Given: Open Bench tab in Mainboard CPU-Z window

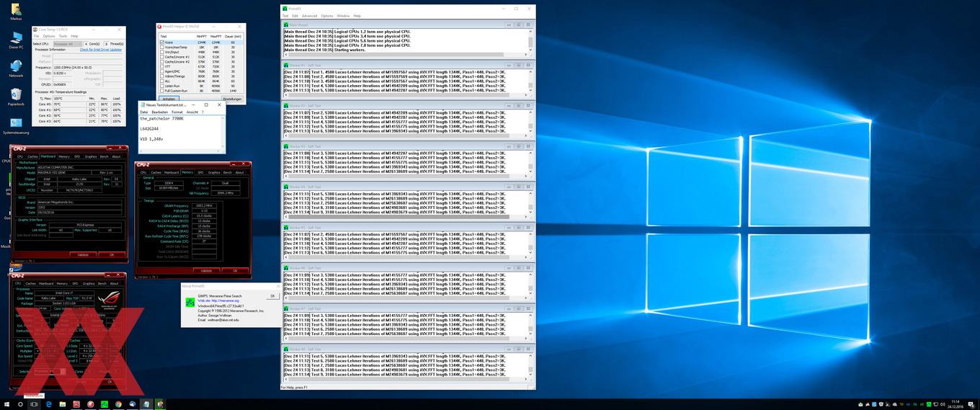Looking at the screenshot, I should (x=104, y=156).
